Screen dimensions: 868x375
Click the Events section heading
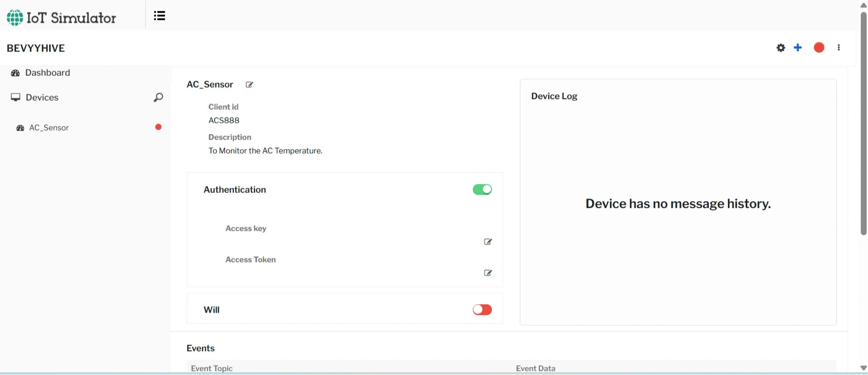(201, 348)
